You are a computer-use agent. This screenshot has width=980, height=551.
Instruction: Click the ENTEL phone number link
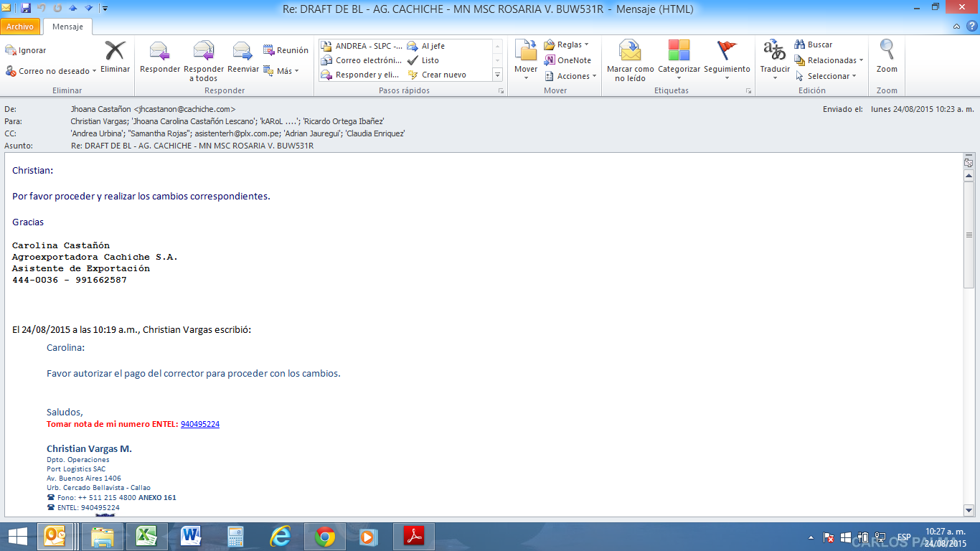[x=199, y=424]
